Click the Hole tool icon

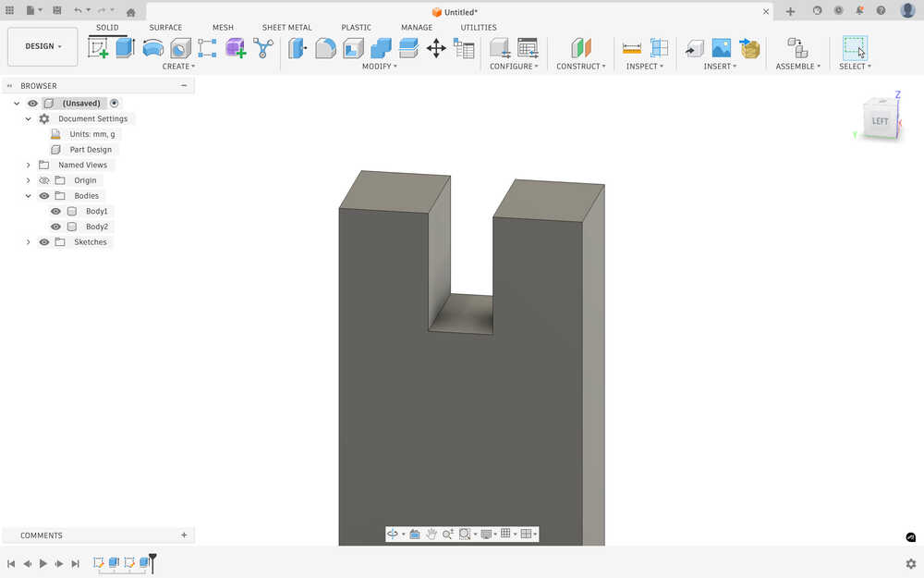pyautogui.click(x=180, y=48)
